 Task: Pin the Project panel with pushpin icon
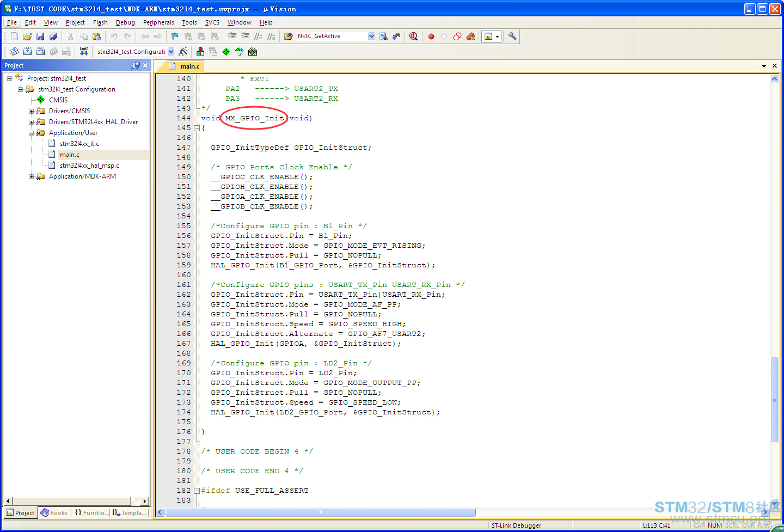click(136, 65)
